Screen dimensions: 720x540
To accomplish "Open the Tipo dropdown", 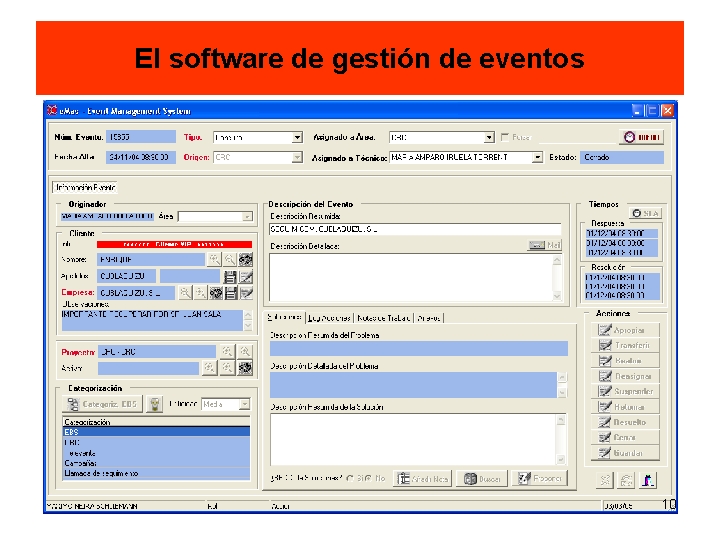I will (297, 137).
